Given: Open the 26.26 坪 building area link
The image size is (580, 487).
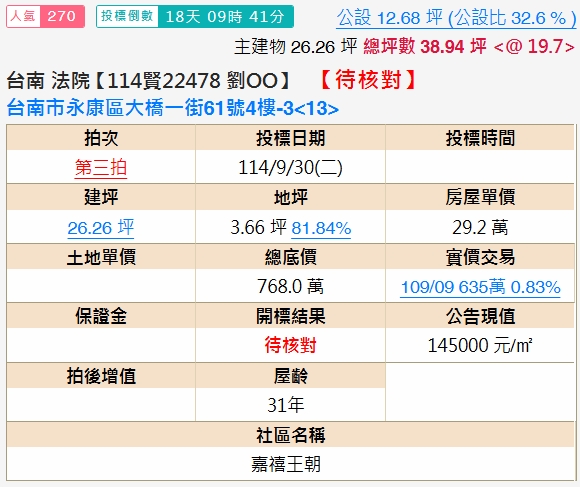Looking at the screenshot, I should (101, 227).
